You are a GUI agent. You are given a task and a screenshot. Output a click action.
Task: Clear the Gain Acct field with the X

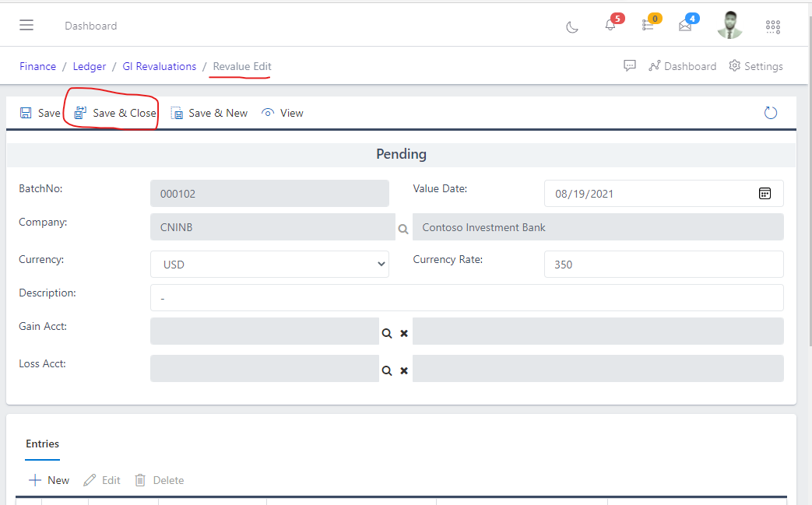point(404,333)
